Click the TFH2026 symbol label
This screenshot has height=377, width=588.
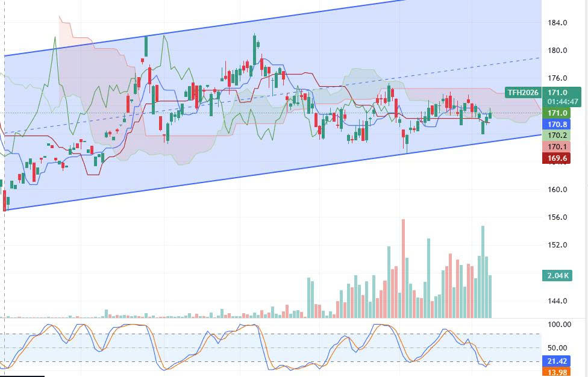522,93
